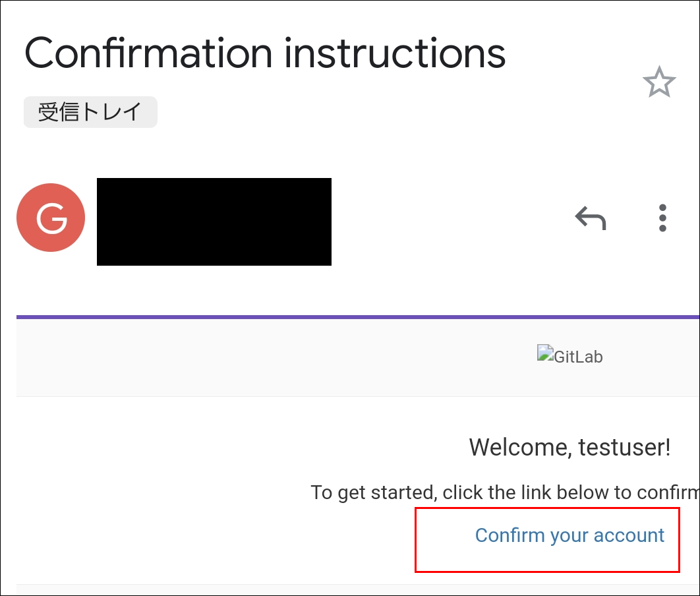Open the three-dot more options menu
The width and height of the screenshot is (700, 596).
tap(662, 218)
